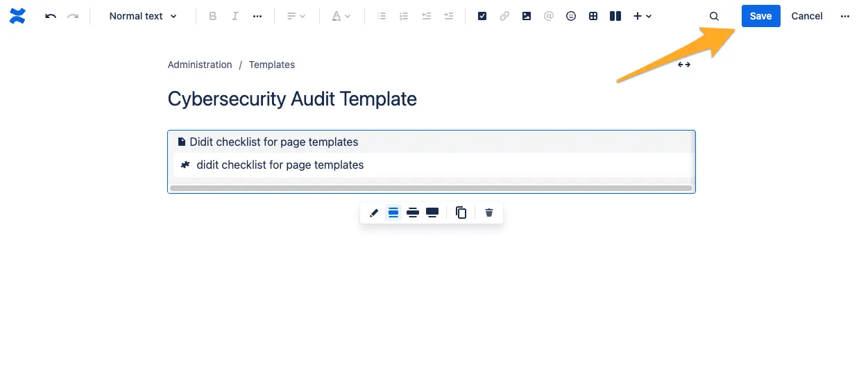Open the Normal text style dropdown
Image resolution: width=868 pixels, height=366 pixels.
(143, 16)
